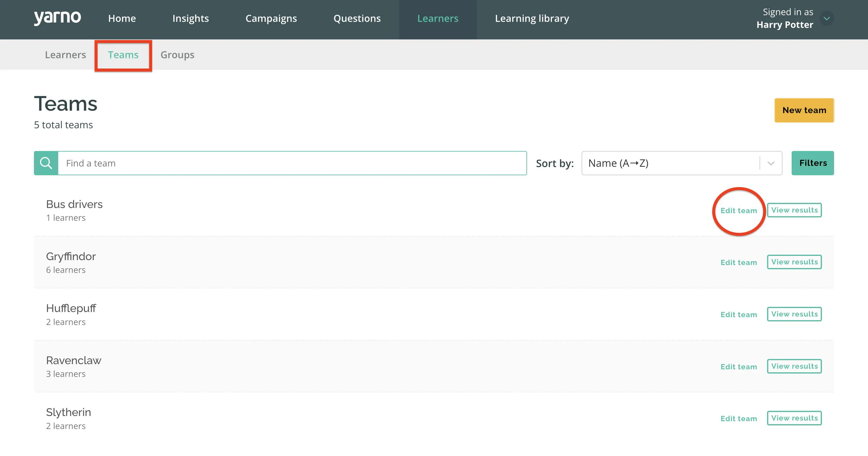Open the Questions navigation item
This screenshot has height=456, width=868.
357,18
